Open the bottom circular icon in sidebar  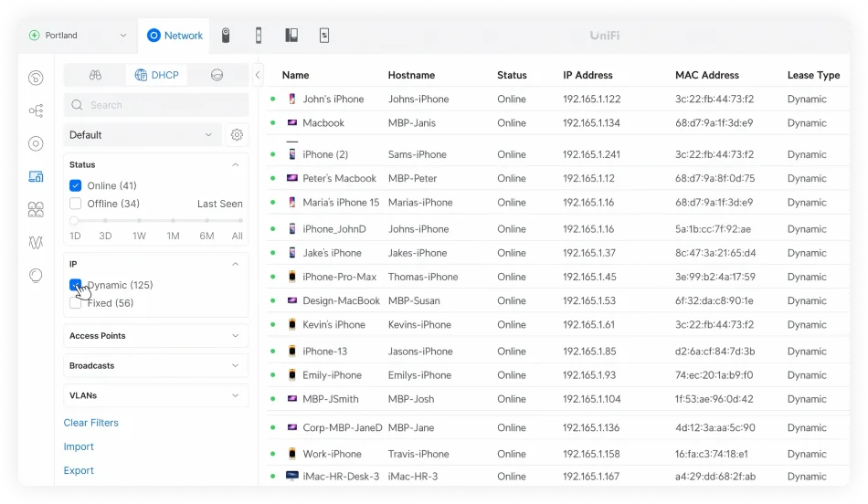pos(36,275)
